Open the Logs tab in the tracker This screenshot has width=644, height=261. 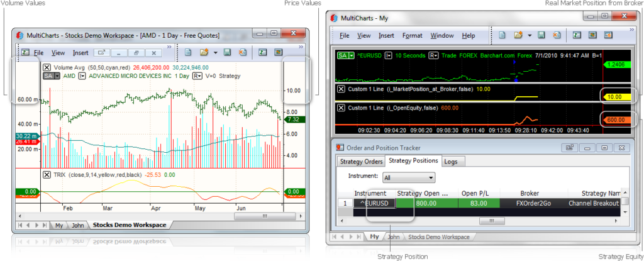coord(450,162)
